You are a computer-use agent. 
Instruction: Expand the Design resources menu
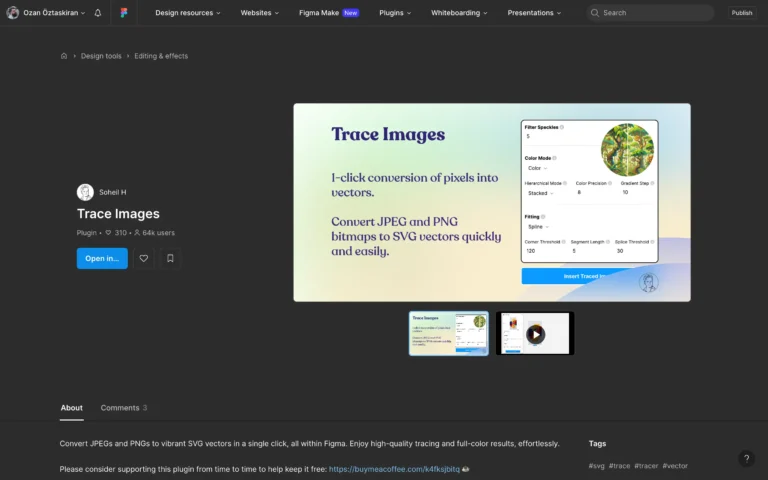point(188,13)
